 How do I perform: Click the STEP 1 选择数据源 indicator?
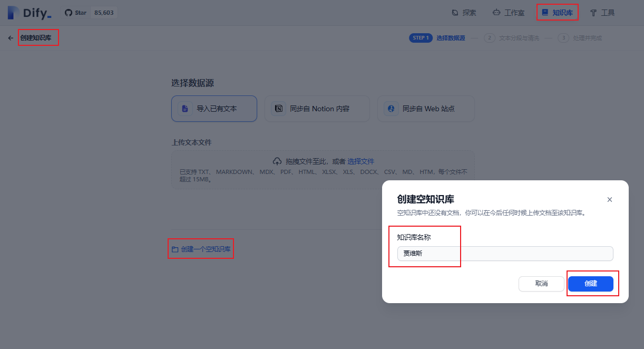(437, 38)
